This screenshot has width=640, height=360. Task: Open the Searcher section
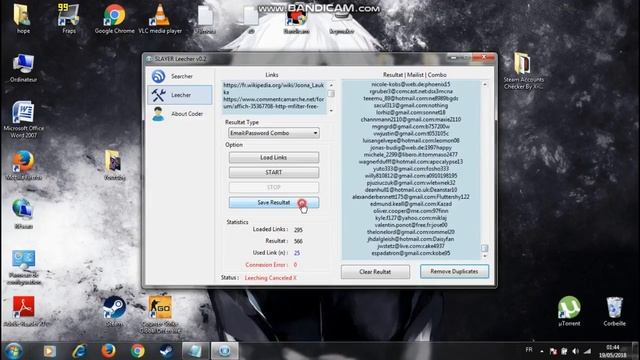pos(180,76)
